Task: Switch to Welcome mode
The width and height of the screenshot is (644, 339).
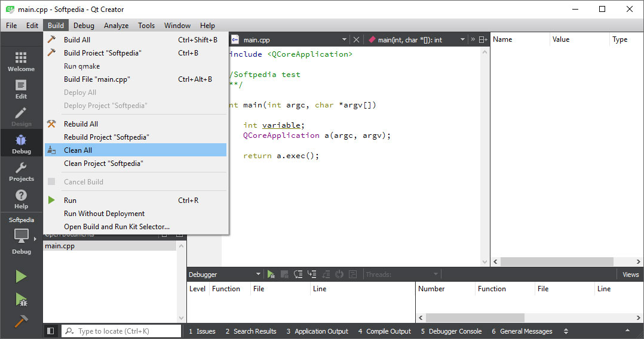Action: point(21,61)
